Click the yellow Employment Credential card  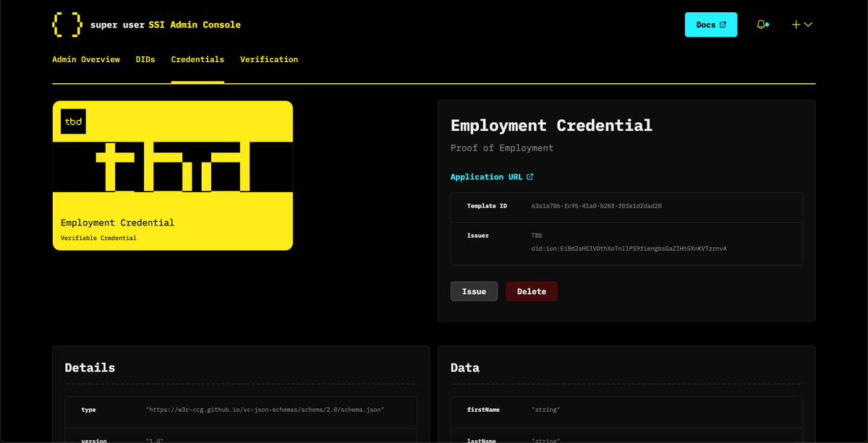(172, 176)
